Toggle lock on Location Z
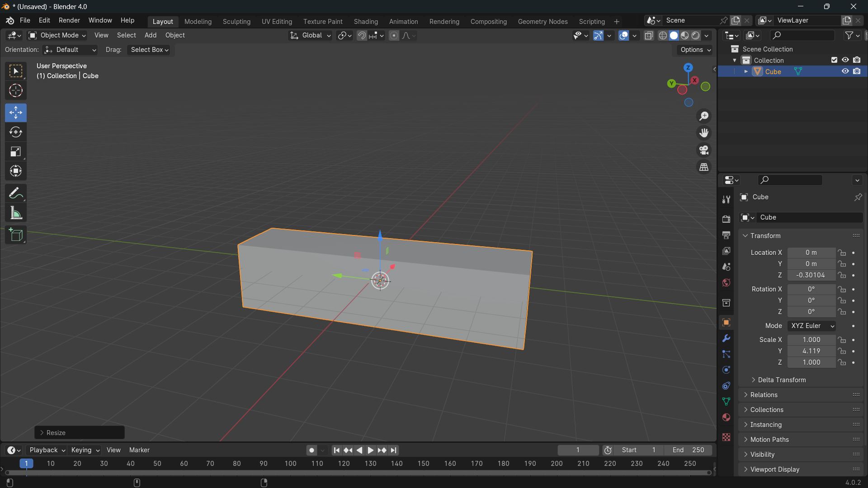This screenshot has width=868, height=488. tap(842, 275)
